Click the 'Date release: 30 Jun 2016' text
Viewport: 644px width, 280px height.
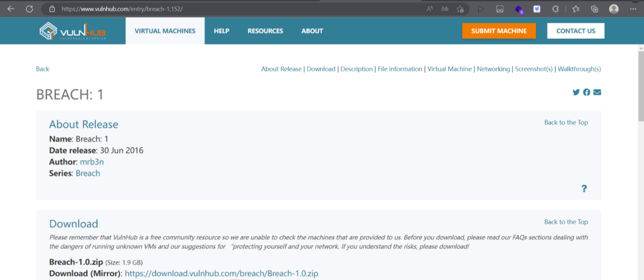96,150
